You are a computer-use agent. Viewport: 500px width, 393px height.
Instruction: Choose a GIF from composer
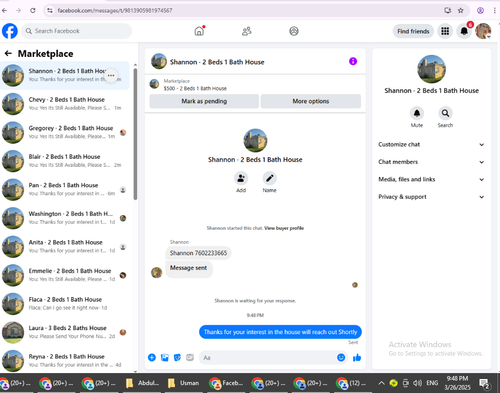pyautogui.click(x=190, y=358)
